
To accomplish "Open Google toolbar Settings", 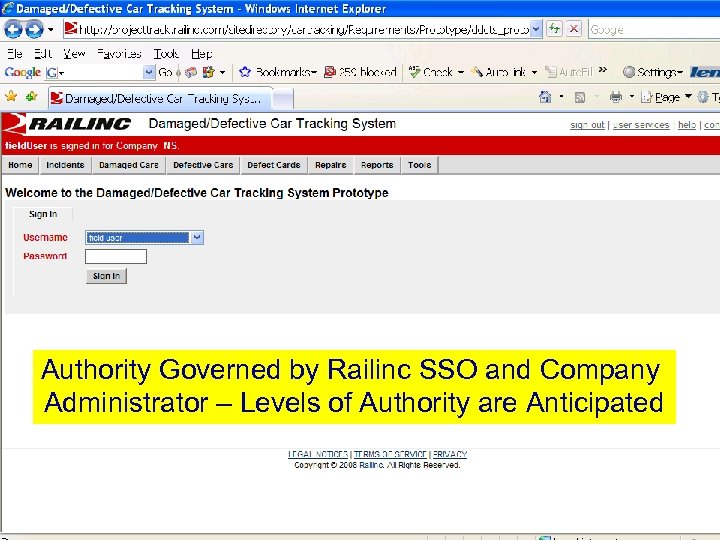I will click(653, 72).
